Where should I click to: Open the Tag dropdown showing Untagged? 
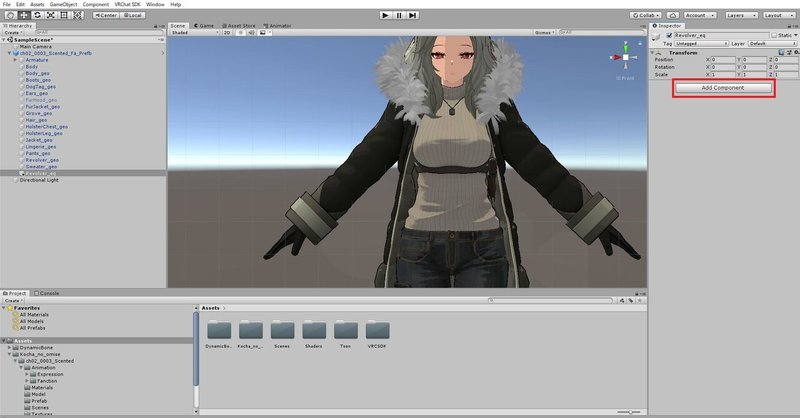(702, 44)
